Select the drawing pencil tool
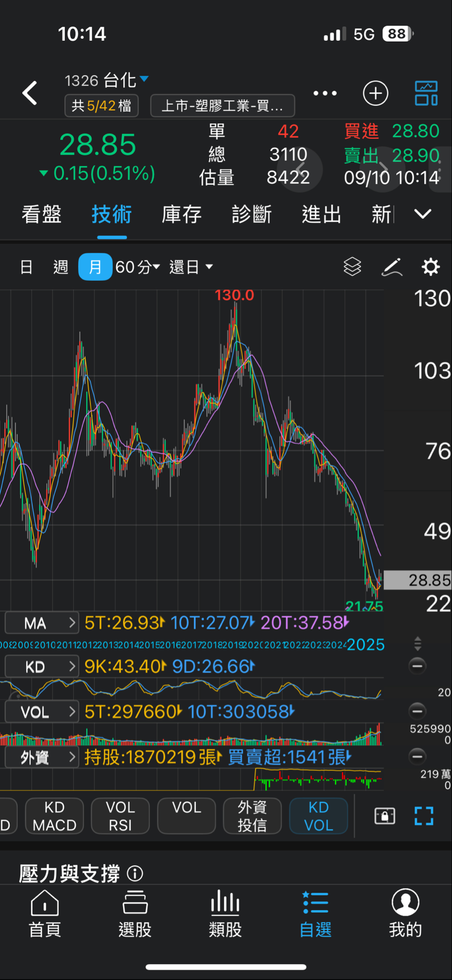 click(x=392, y=267)
